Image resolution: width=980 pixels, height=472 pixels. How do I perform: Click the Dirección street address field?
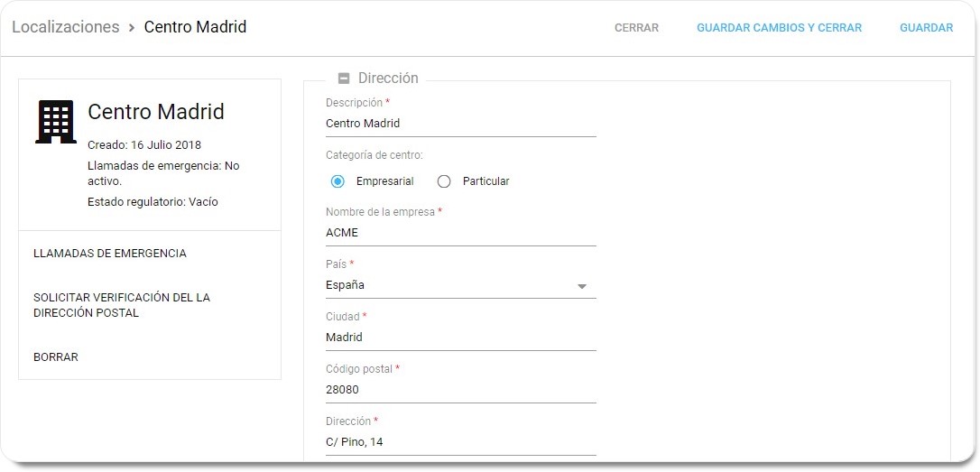(460, 442)
